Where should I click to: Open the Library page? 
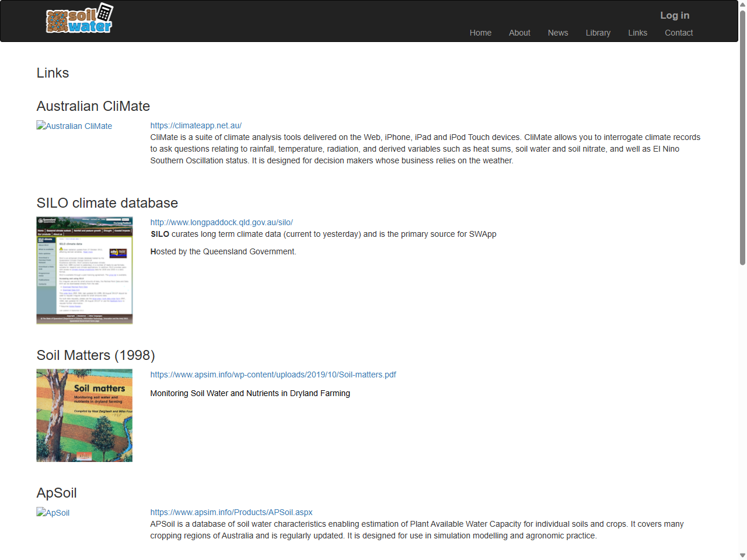pyautogui.click(x=598, y=33)
